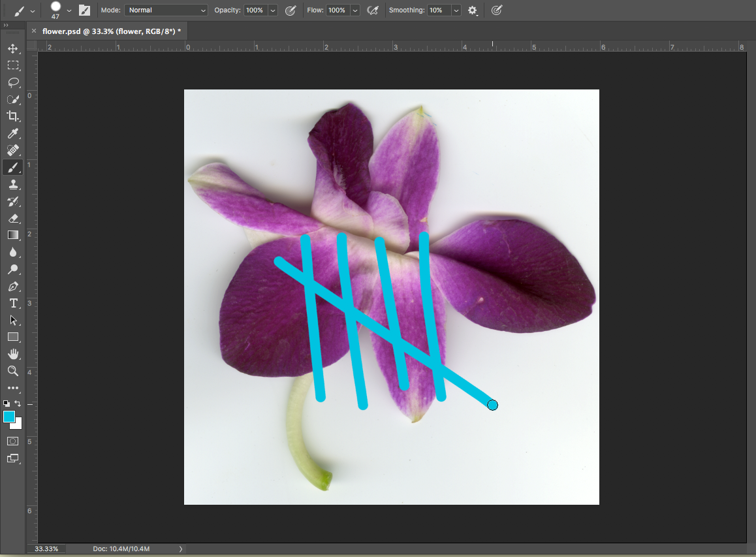Choose the Crop tool
Image resolution: width=756 pixels, height=557 pixels.
click(x=12, y=116)
